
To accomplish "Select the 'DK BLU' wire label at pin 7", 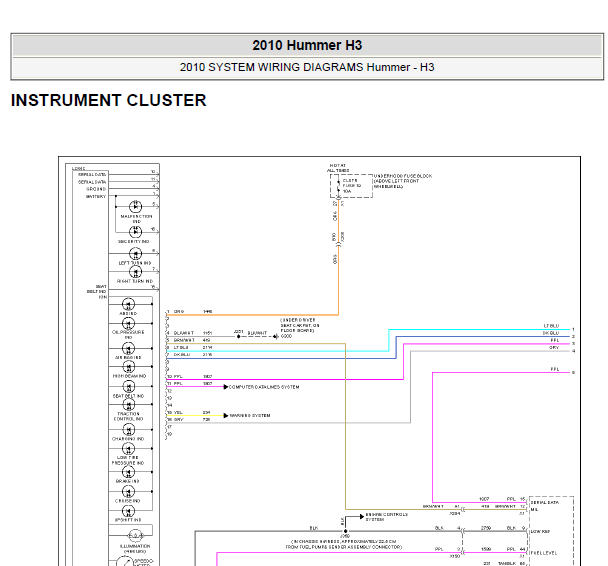I will pyautogui.click(x=182, y=355).
